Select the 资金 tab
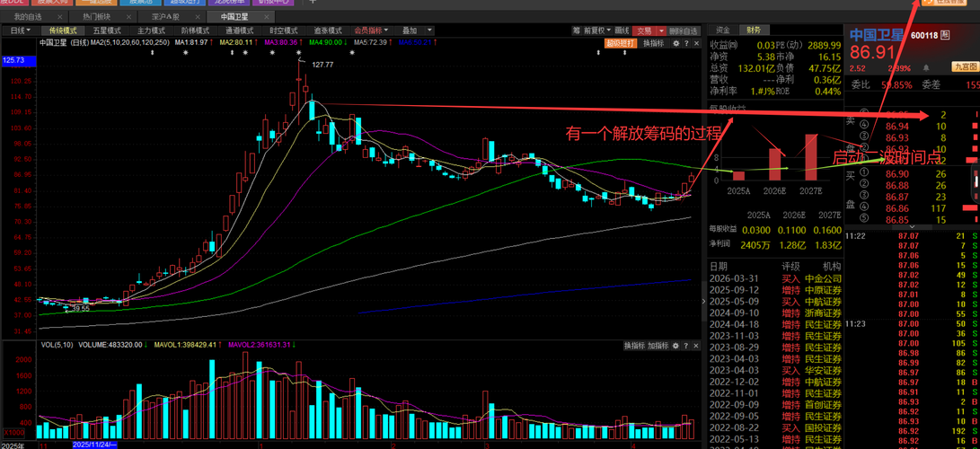The image size is (980, 449). [x=722, y=30]
